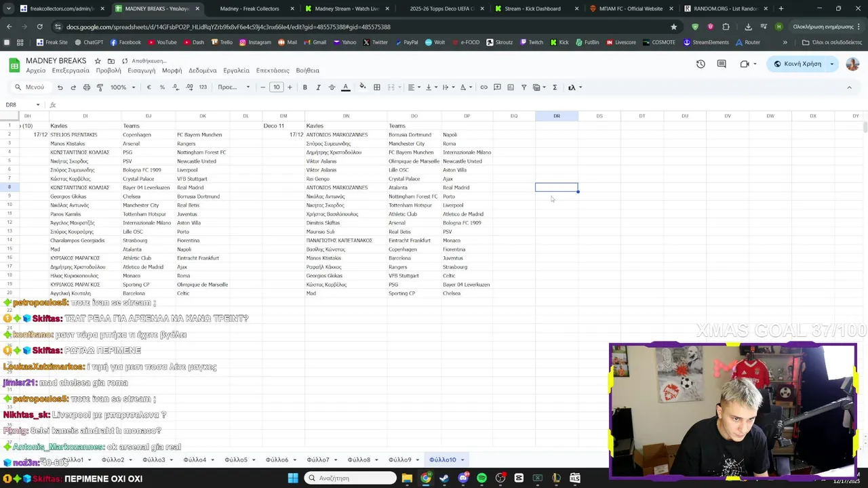Open the input tools language dropdown
The image size is (868, 488).
pos(574,87)
